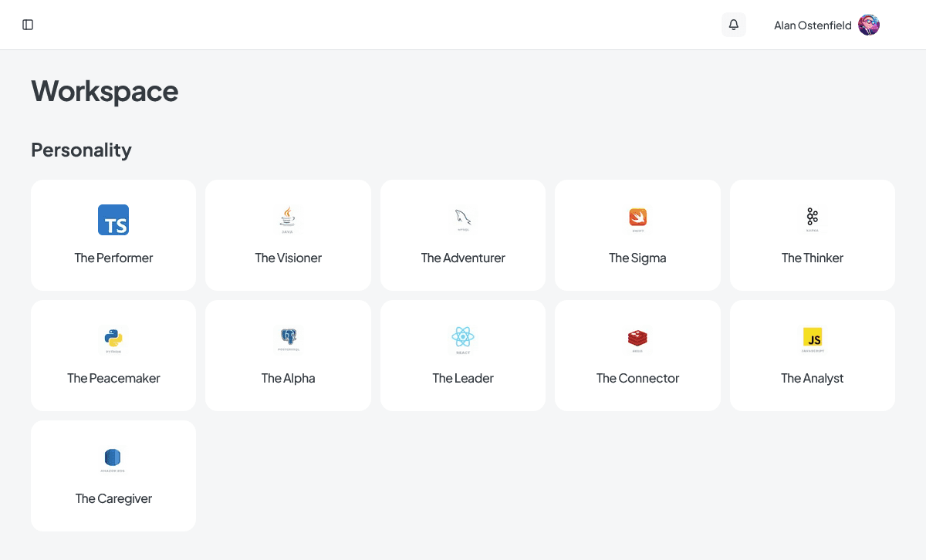Select the PostgreSQL elephant icon on The Alpha card

click(288, 338)
